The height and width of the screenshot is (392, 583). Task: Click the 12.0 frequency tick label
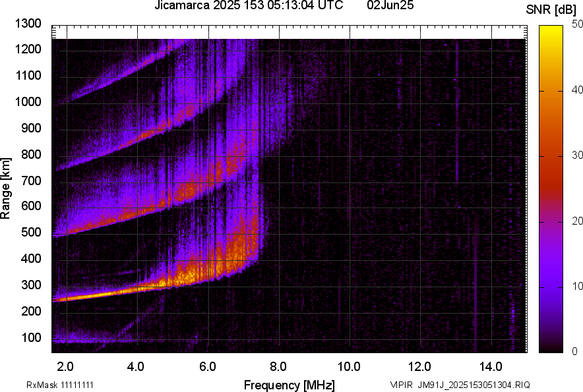pos(419,367)
